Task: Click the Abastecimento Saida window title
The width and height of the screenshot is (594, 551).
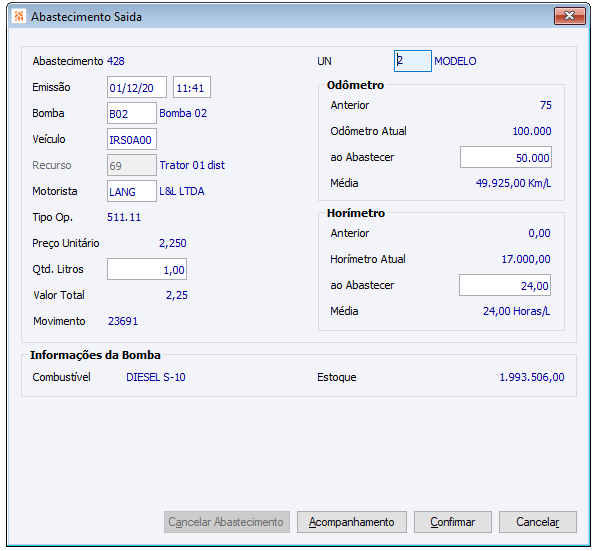Action: point(86,17)
